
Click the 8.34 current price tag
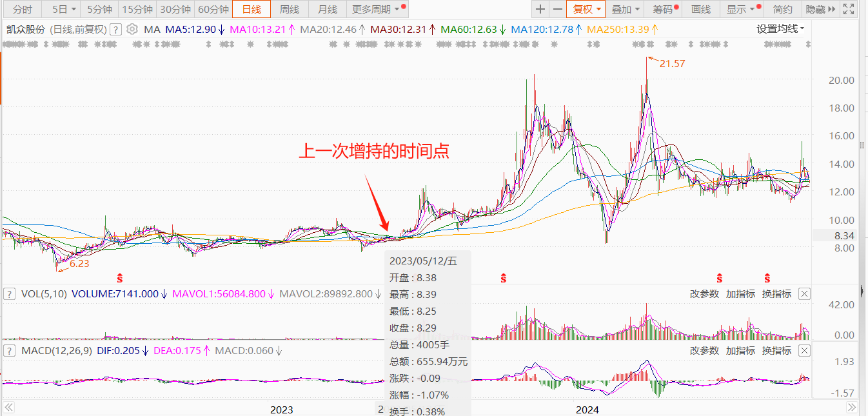pos(843,236)
